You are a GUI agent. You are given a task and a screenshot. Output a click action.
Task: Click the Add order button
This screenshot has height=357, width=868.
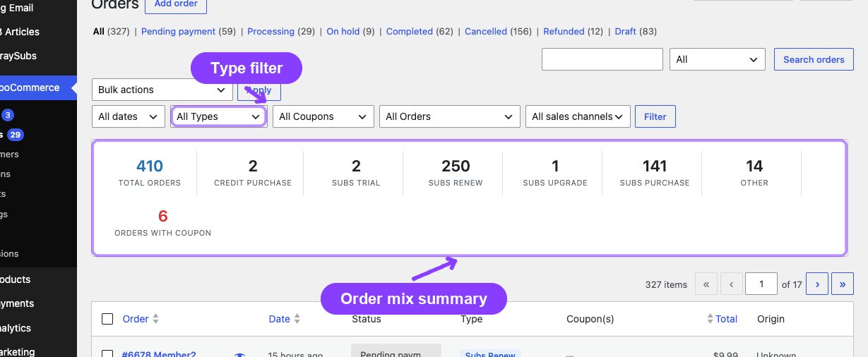tap(176, 4)
